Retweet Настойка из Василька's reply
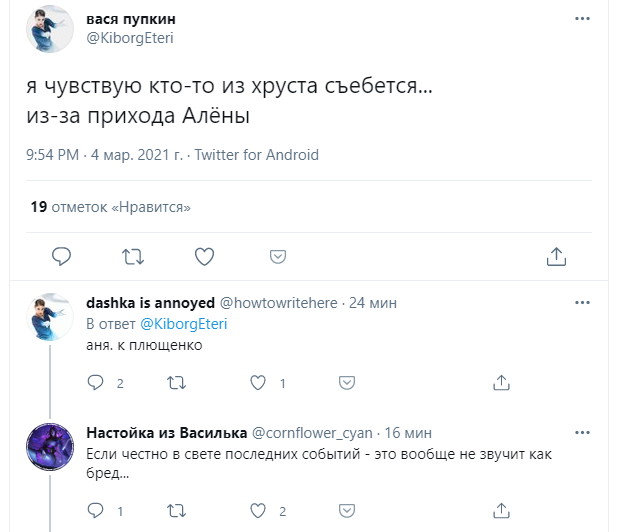621x532 pixels. click(175, 511)
